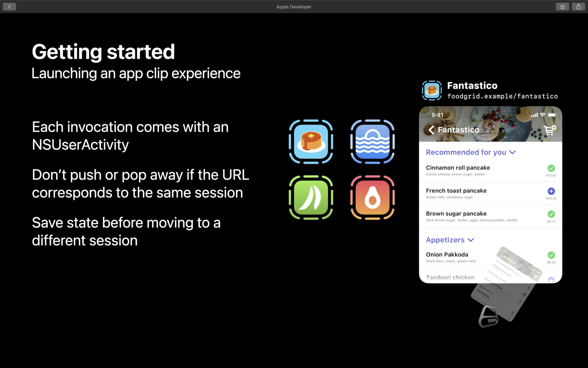Click the Fantastico heading above the URL
588x368 pixels.
click(472, 86)
